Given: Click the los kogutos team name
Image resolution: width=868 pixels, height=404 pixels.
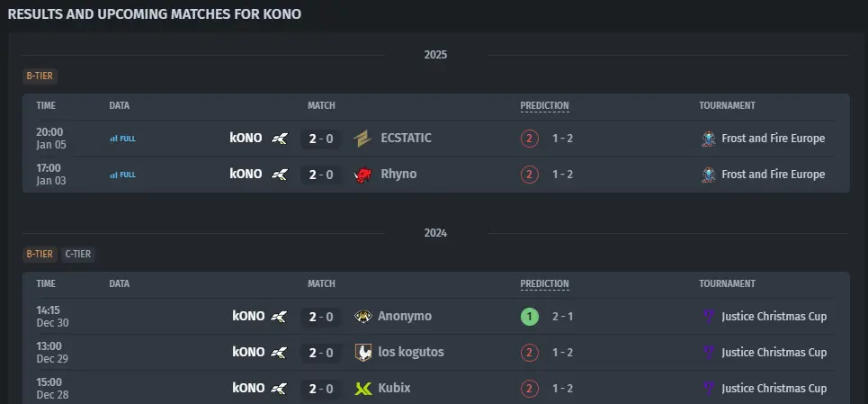Looking at the screenshot, I should [x=411, y=352].
